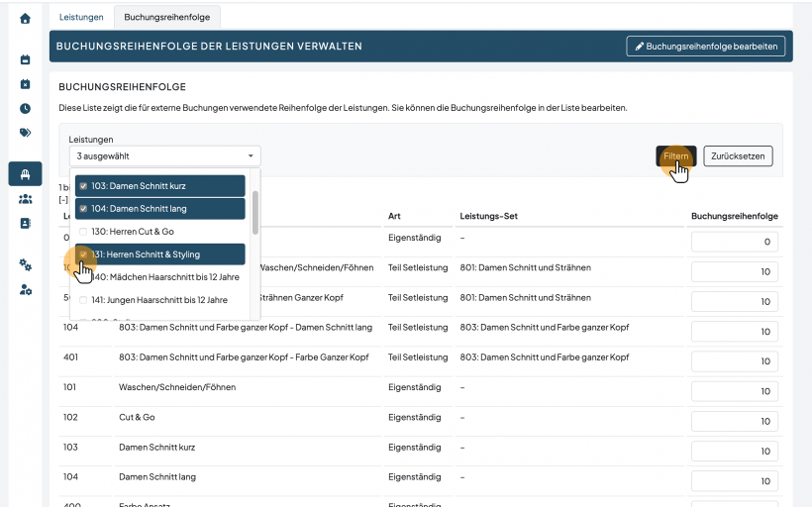Check 130: Herren Cut & Go
Image resolution: width=812 pixels, height=507 pixels.
pos(160,232)
